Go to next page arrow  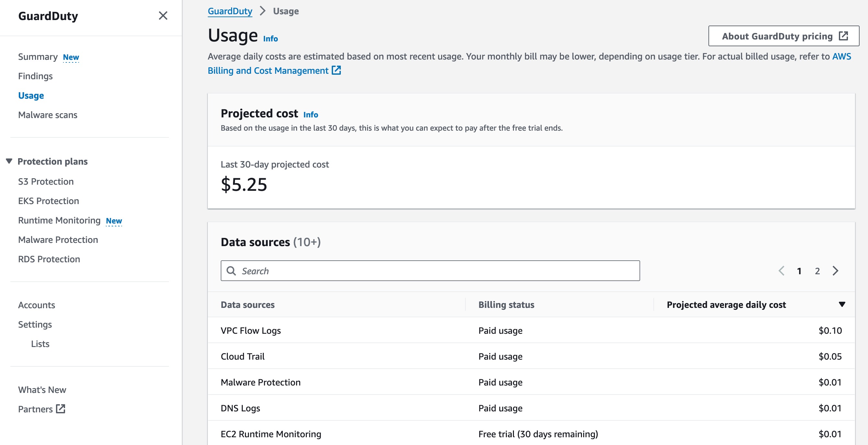(x=835, y=271)
